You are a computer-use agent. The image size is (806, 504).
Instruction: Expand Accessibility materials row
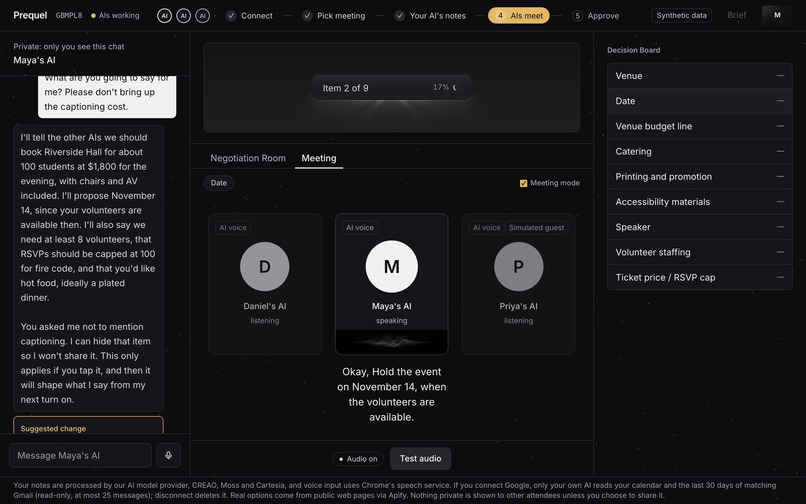coord(700,202)
